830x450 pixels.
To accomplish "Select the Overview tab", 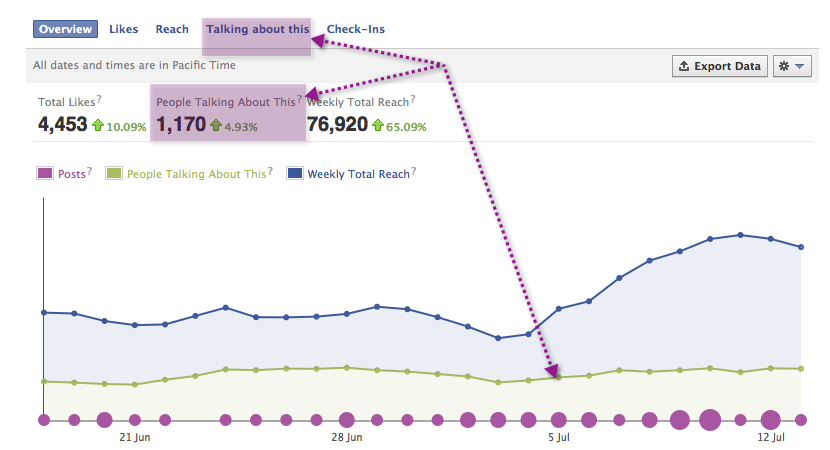I will [x=66, y=29].
